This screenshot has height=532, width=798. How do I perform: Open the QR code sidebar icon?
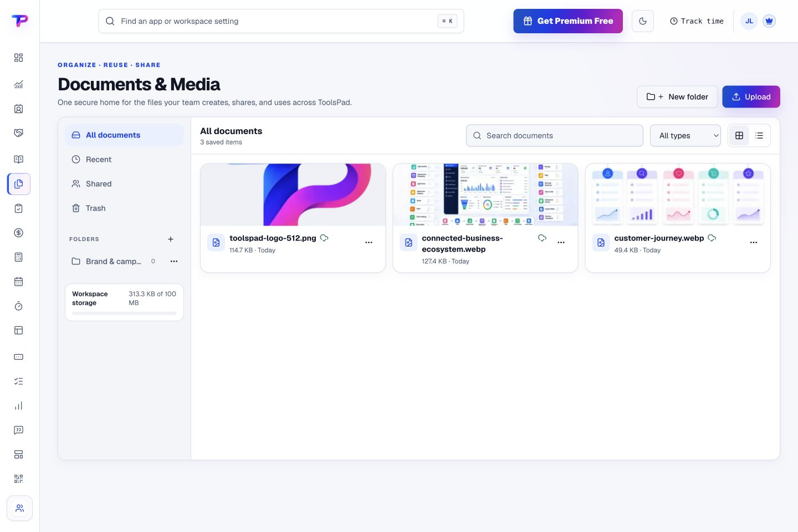(x=18, y=479)
